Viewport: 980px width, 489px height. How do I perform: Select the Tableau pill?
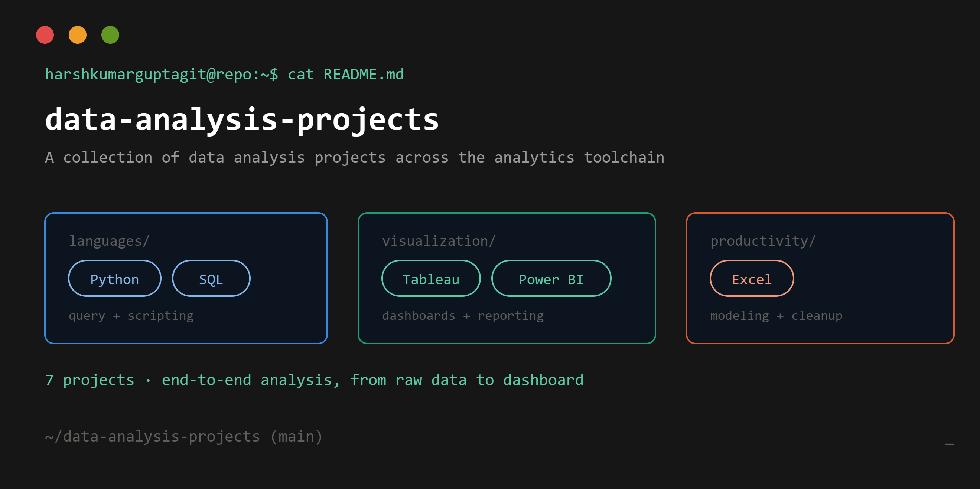431,279
